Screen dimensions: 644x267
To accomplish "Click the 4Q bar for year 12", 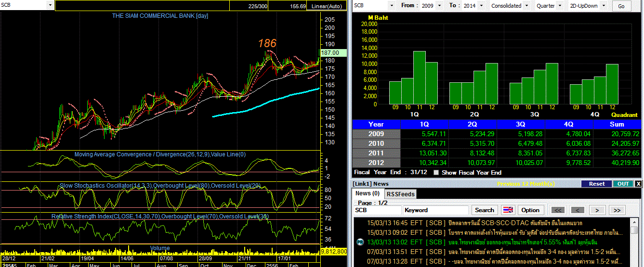I will (612, 84).
